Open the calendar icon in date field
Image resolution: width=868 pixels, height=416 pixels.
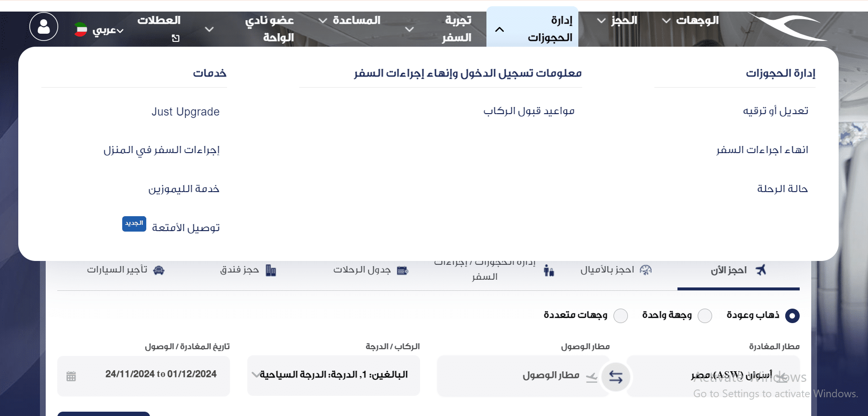tap(71, 376)
